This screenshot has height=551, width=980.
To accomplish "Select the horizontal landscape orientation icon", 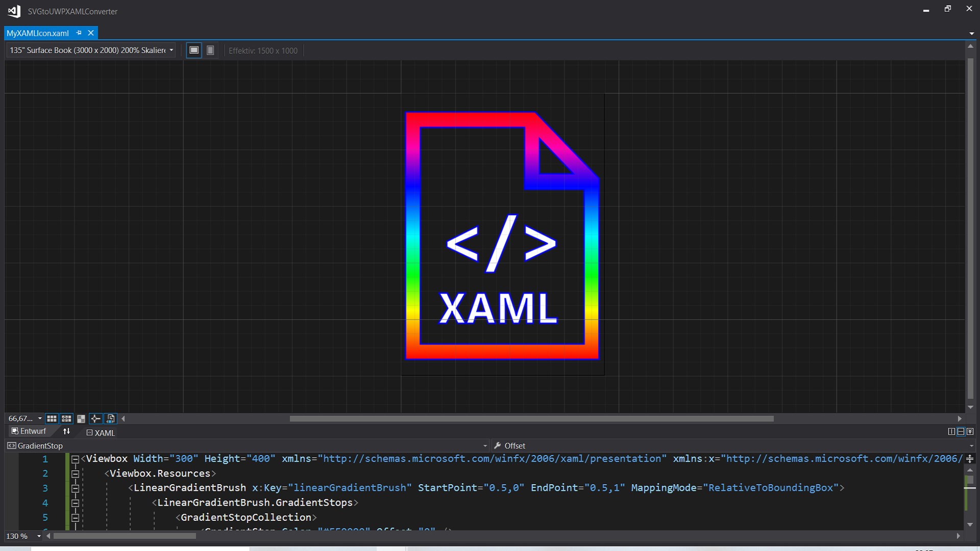I will coord(194,50).
